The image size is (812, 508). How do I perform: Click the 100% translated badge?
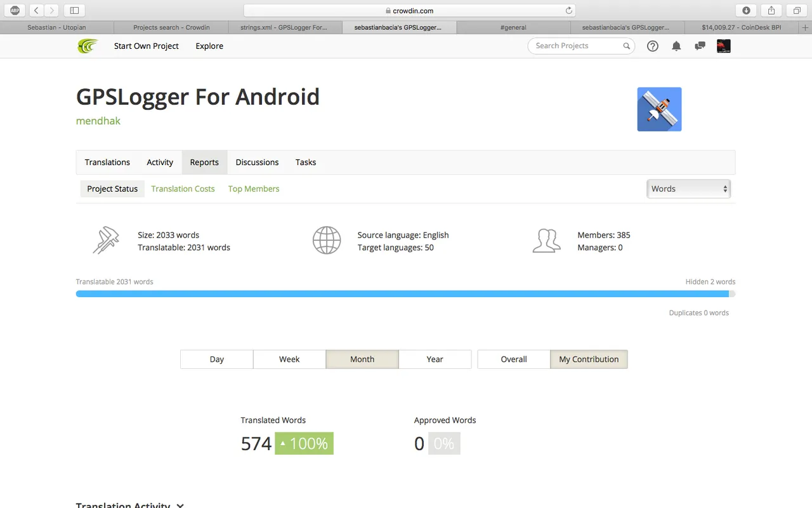coord(304,443)
